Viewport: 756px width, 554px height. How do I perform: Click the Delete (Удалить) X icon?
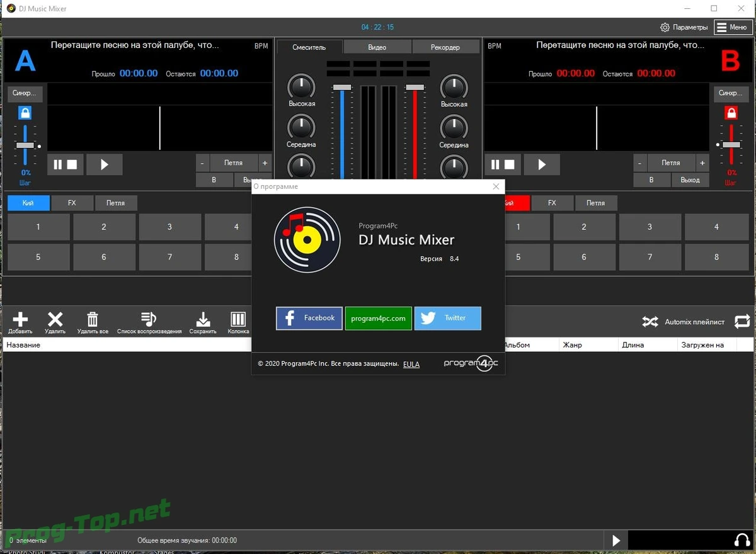[x=55, y=319]
